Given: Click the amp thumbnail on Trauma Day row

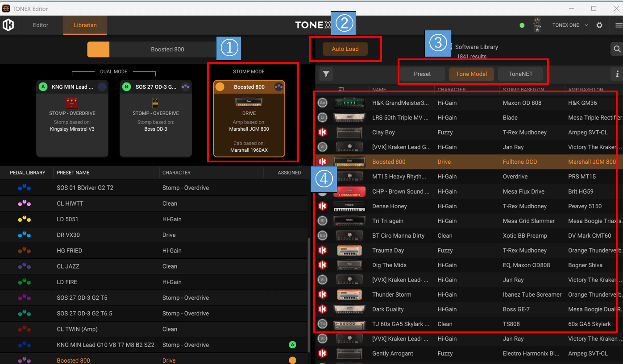Looking at the screenshot, I should click(349, 251).
